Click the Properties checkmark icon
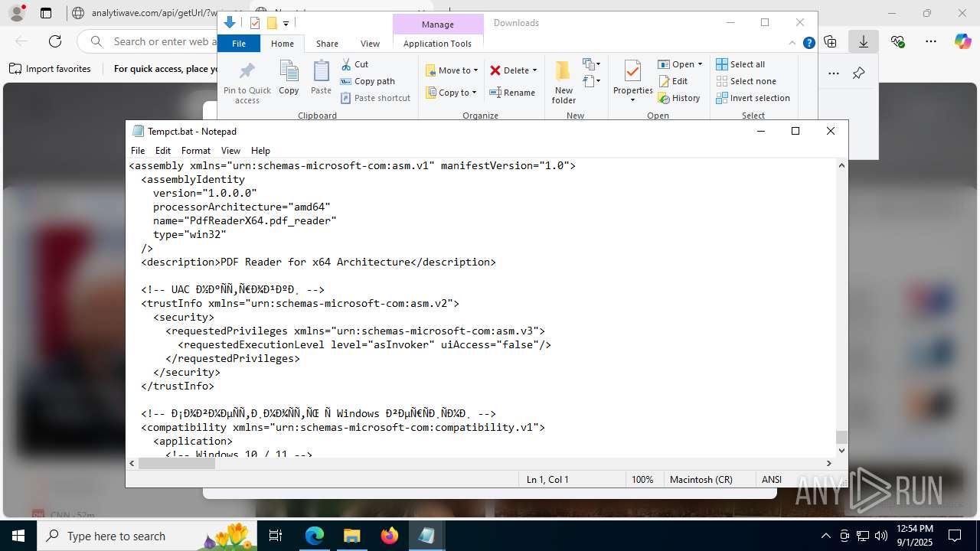This screenshot has height=551, width=980. coord(632,71)
